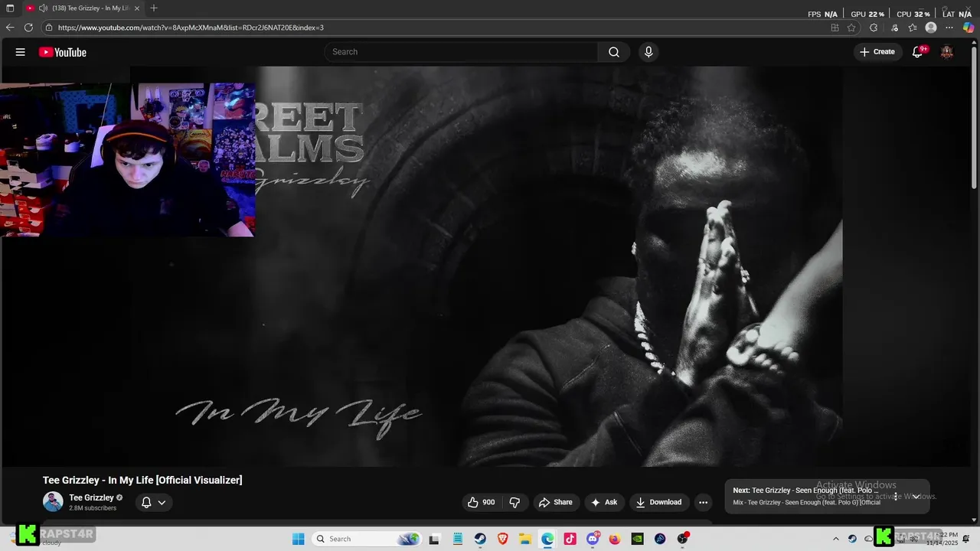Open NVIDIA app from taskbar

point(637,539)
